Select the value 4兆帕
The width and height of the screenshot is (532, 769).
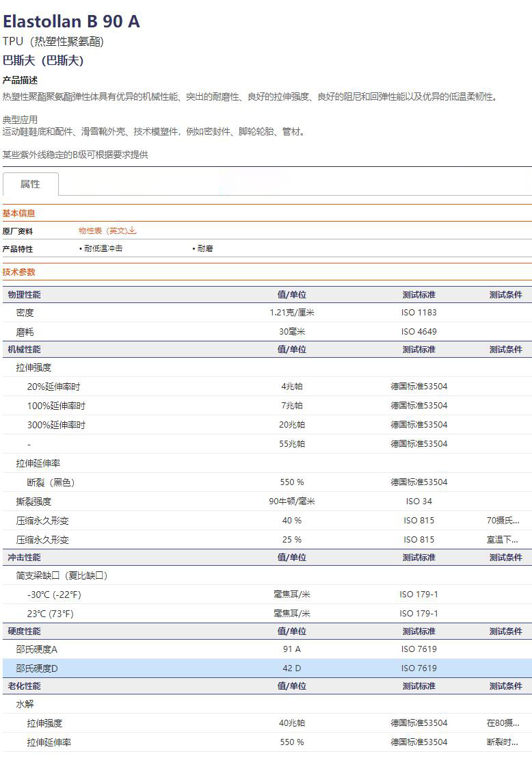click(x=292, y=387)
